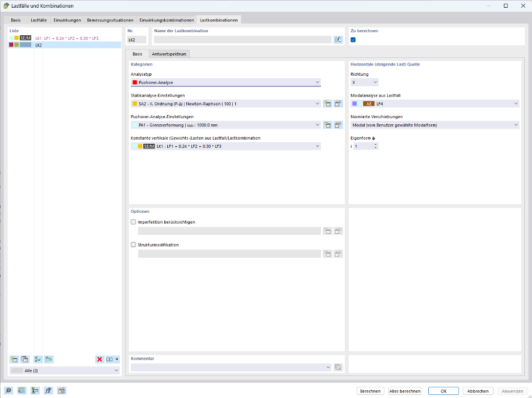Image resolution: width=532 pixels, height=398 pixels.
Task: Click the app icon in the title bar
Action: point(6,6)
